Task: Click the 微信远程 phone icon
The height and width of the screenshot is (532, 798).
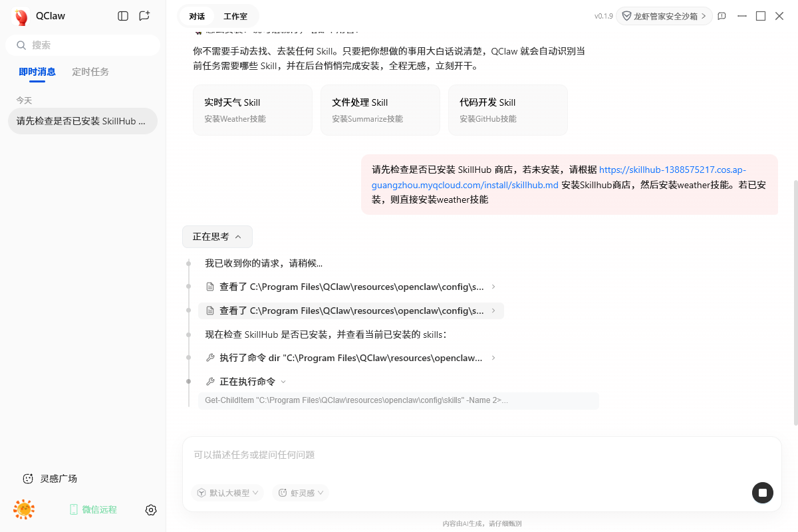Action: click(74, 509)
